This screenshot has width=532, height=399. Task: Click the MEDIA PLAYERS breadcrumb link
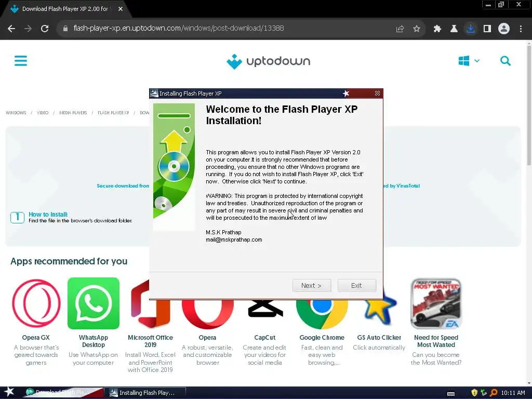(x=73, y=113)
